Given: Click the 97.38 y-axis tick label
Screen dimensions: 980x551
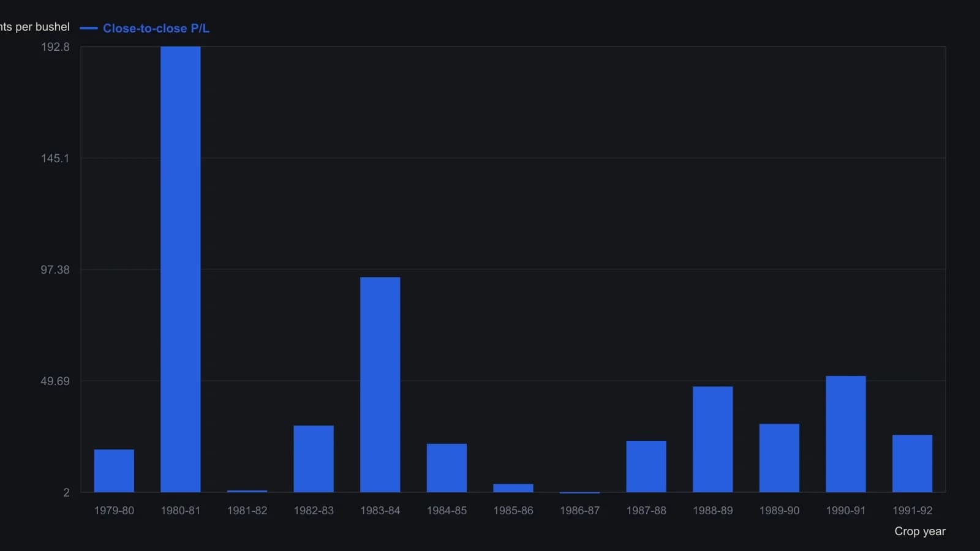Looking at the screenshot, I should 55,270.
